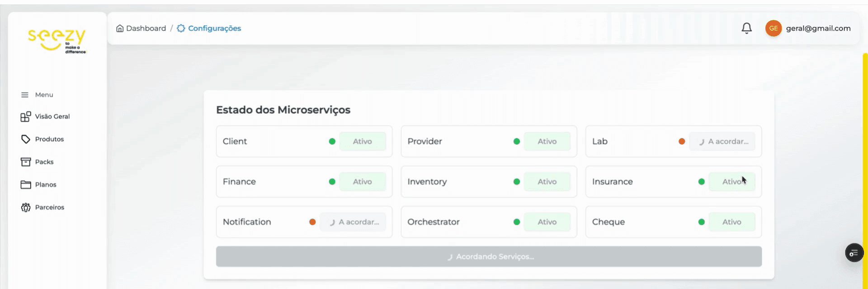Click the Notification service name

[x=247, y=222]
